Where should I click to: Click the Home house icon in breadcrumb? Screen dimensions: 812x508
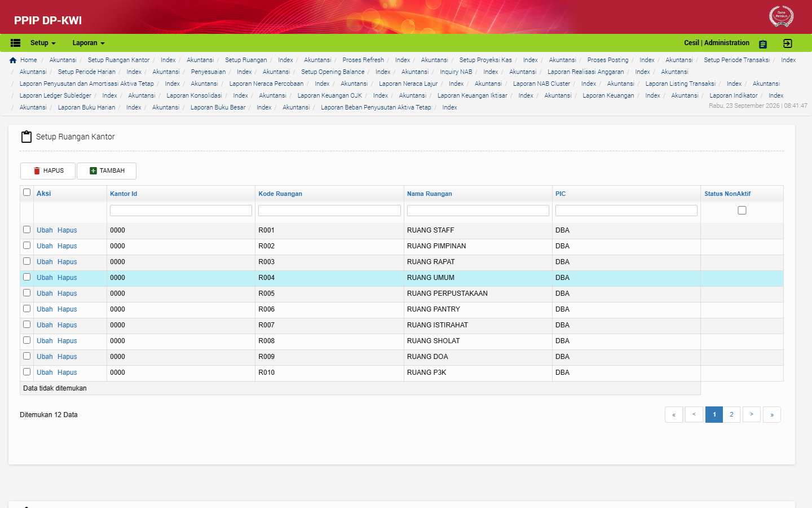13,60
